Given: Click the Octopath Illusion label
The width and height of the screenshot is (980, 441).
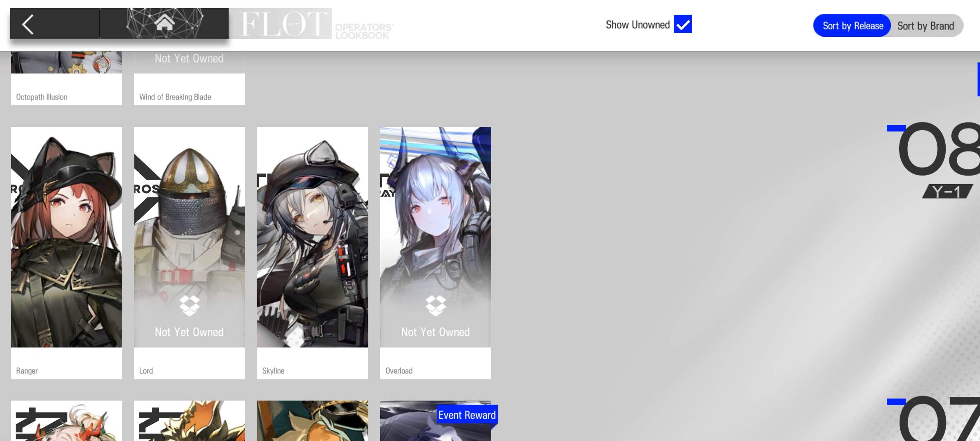Looking at the screenshot, I should pos(42,97).
